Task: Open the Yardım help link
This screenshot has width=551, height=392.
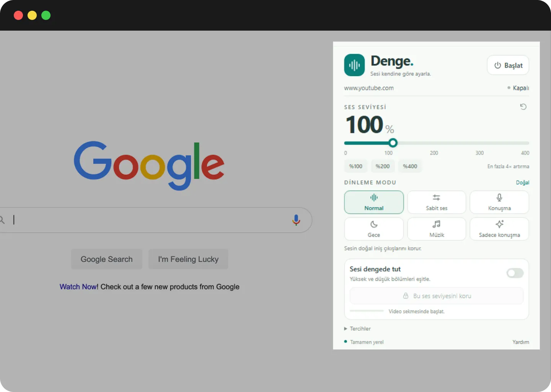Action: coord(521,342)
